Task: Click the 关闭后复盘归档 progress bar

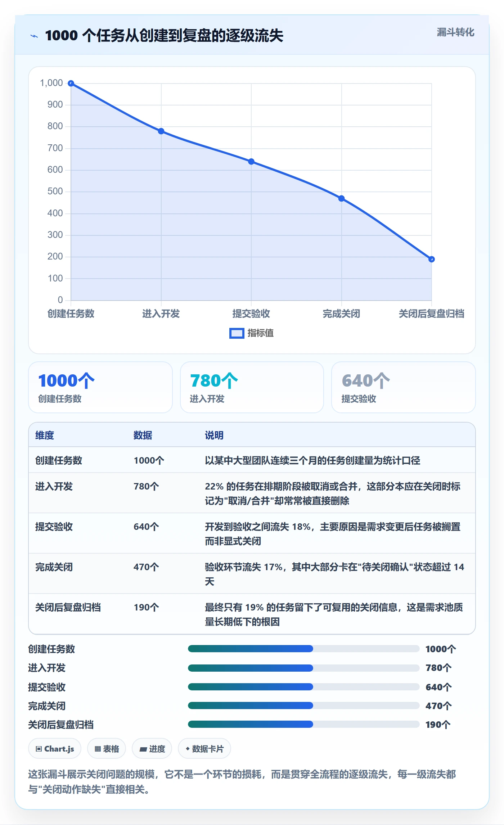Action: coord(304,724)
